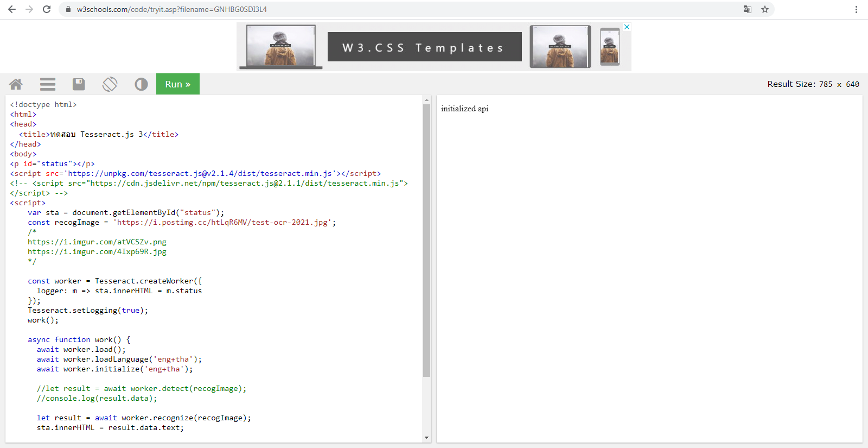This screenshot has height=448, width=868.
Task: Click the Result Size label
Action: pyautogui.click(x=813, y=84)
